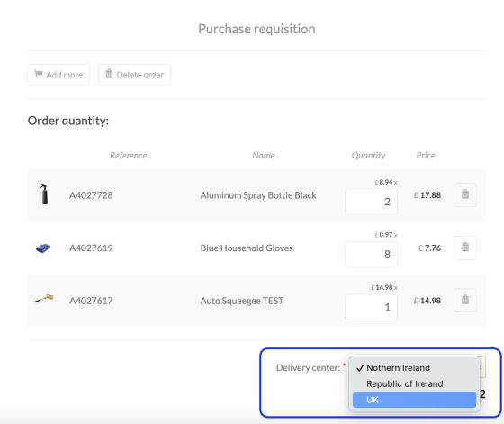
Task: Click reference A4027728
Action: [x=91, y=195]
